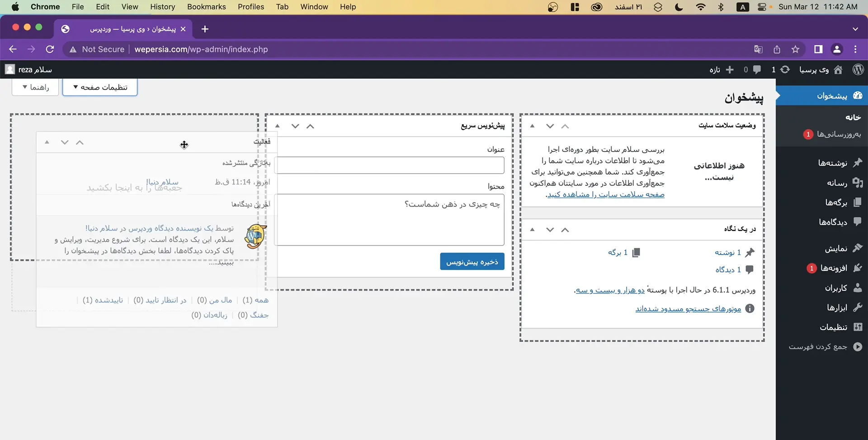
Task: Toggle Chrome side panel icon
Action: tap(818, 49)
